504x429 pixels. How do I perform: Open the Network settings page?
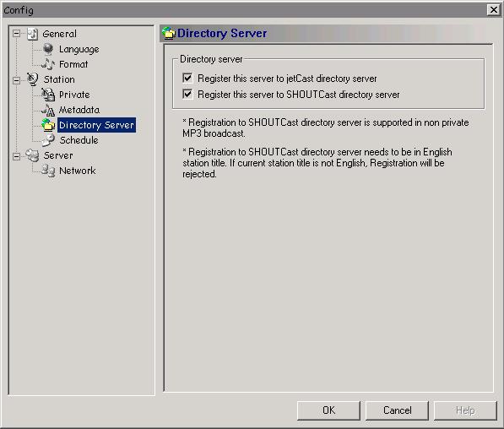[x=78, y=171]
